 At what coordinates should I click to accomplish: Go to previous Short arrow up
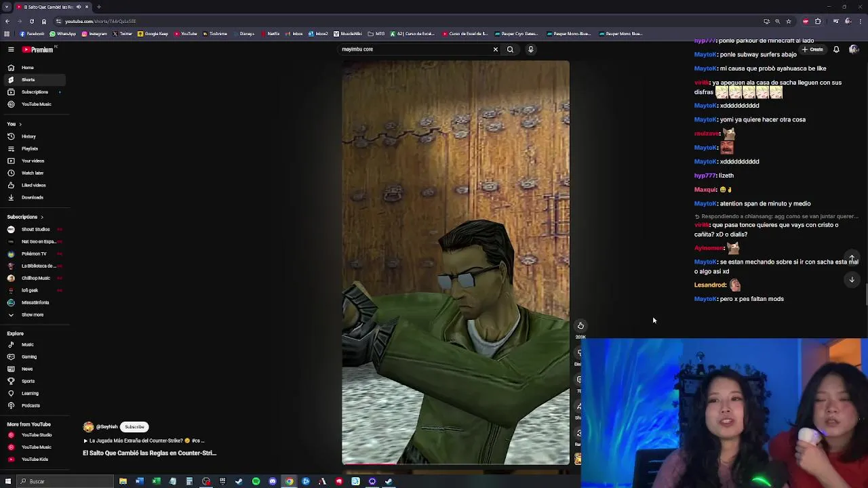(852, 258)
